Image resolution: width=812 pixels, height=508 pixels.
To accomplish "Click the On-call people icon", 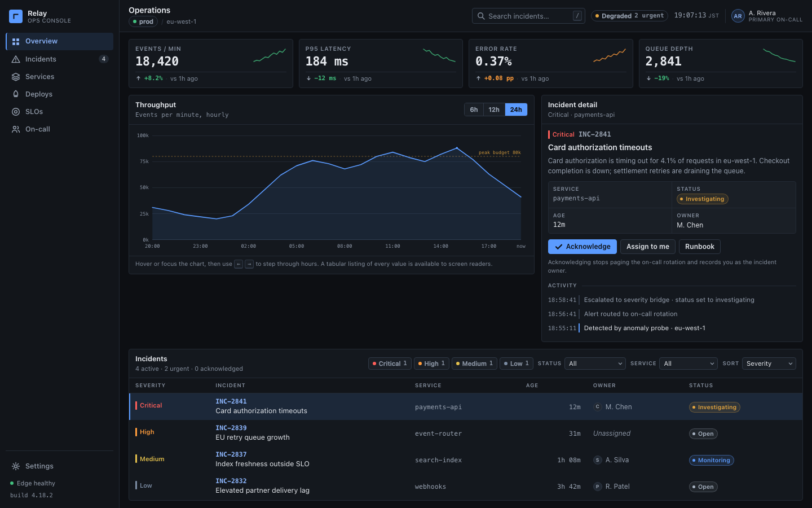I will tap(16, 129).
